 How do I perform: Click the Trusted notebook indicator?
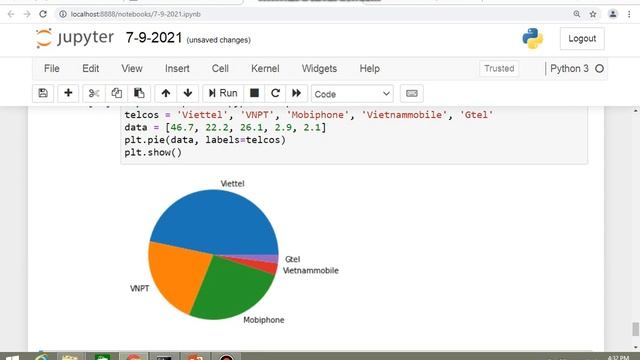(499, 69)
